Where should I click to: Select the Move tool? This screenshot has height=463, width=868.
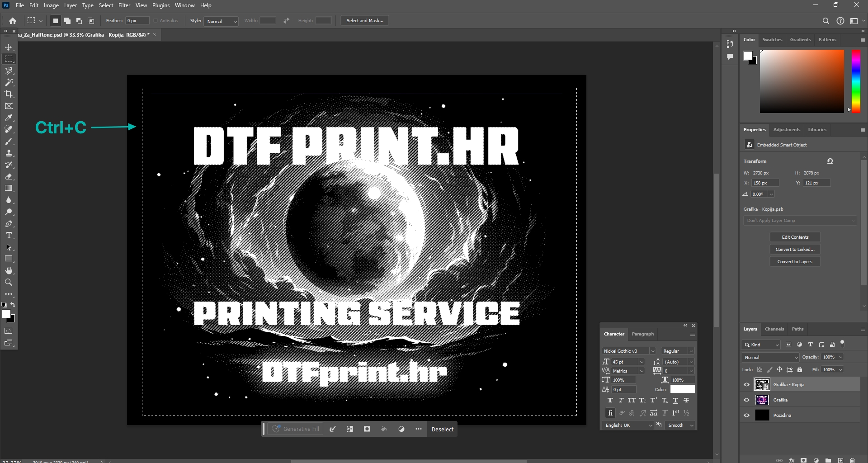click(x=9, y=47)
